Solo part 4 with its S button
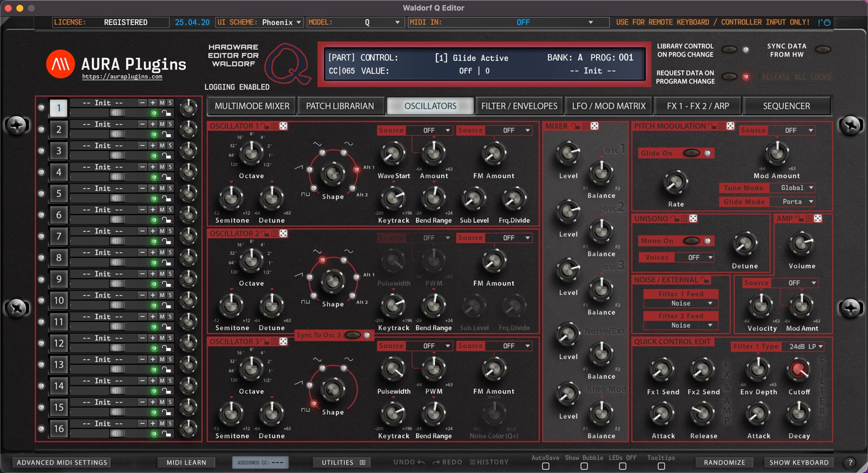 click(x=170, y=167)
